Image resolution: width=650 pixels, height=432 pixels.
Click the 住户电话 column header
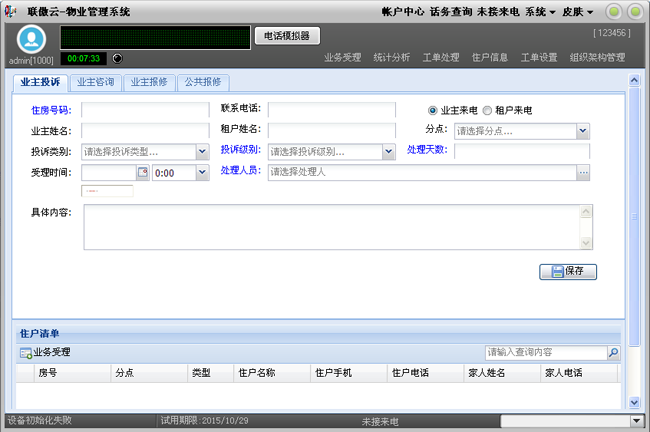click(x=425, y=373)
